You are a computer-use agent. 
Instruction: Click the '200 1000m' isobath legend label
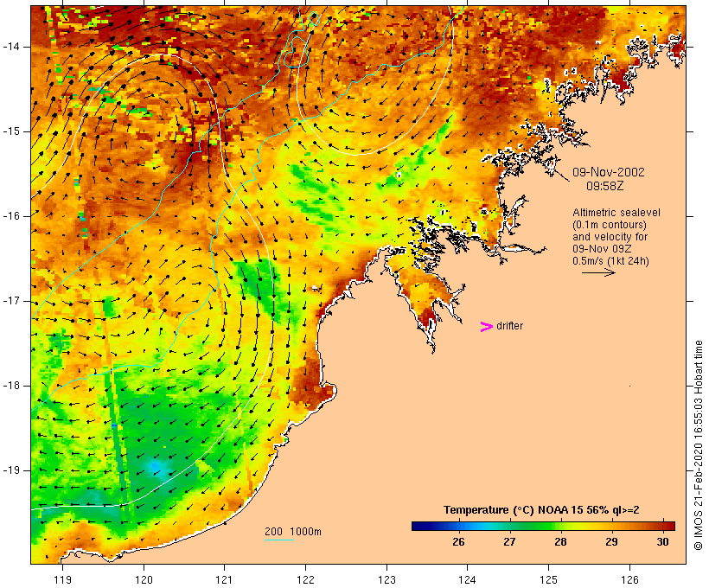pyautogui.click(x=293, y=532)
